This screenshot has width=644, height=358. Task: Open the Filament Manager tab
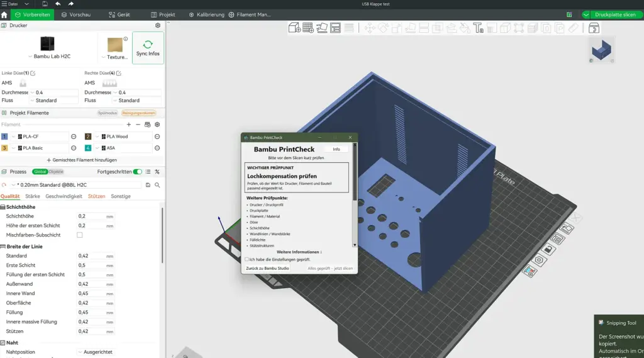click(250, 15)
